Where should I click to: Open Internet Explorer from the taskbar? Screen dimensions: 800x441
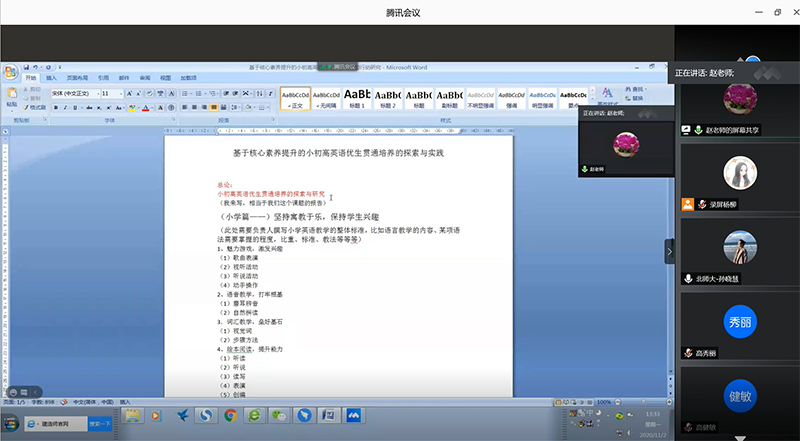(254, 414)
